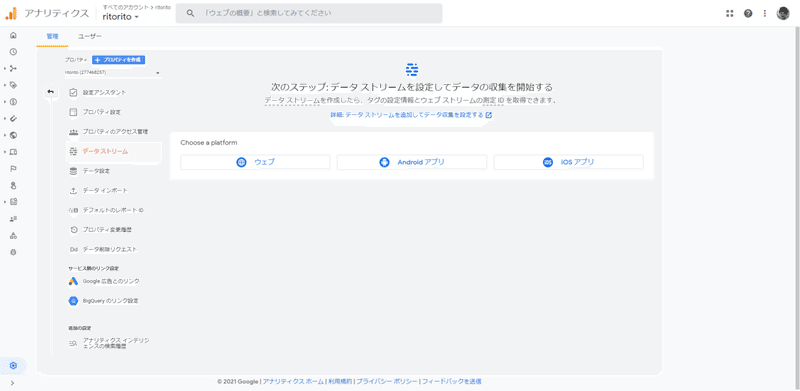Expand the tag icon section arrow

[5, 85]
